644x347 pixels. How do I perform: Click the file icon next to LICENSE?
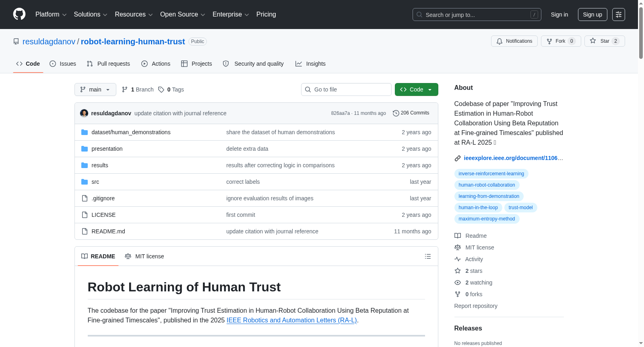point(85,215)
